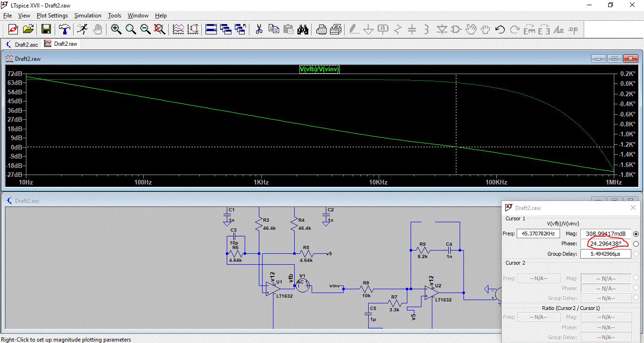Select the Group Delay radio button for Cursor 1
The height and width of the screenshot is (343, 644).
[x=636, y=254]
